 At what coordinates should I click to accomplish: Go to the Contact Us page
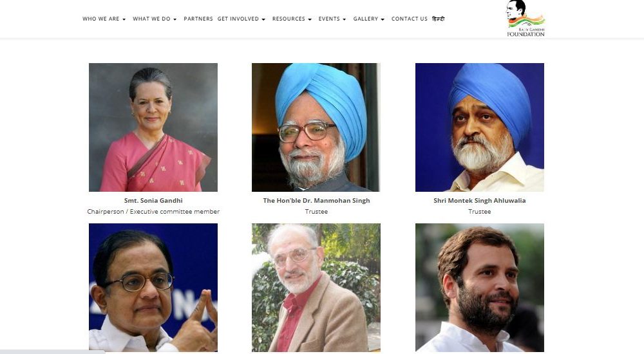(410, 19)
